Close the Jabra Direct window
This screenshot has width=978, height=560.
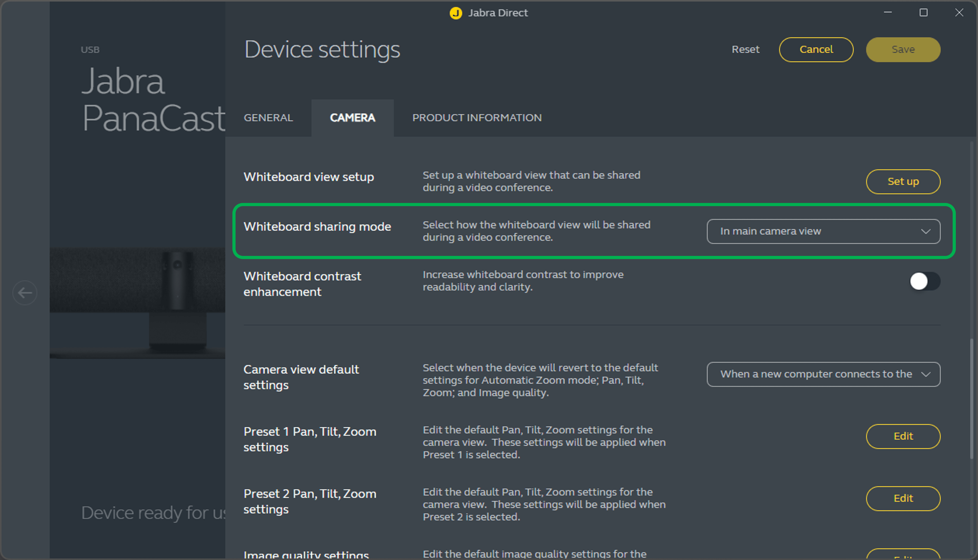tap(959, 13)
